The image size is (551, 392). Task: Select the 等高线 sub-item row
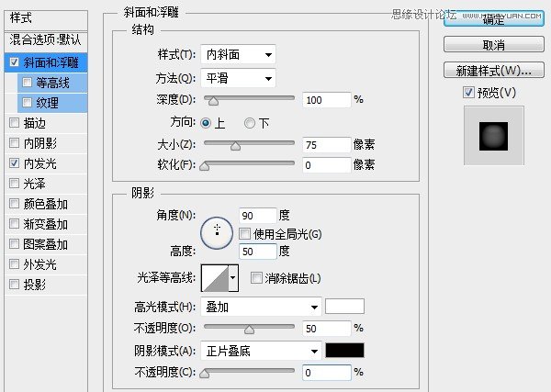(x=52, y=83)
